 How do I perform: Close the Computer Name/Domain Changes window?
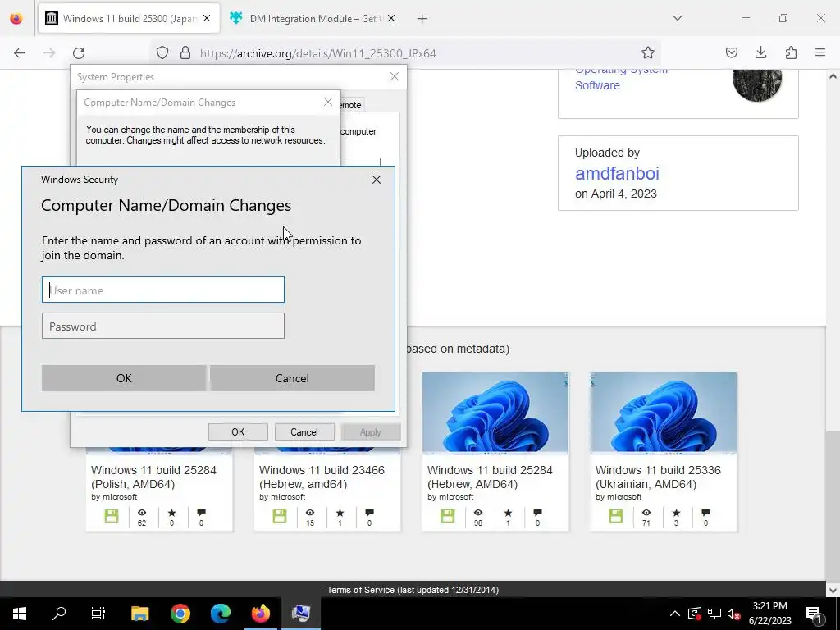[328, 102]
